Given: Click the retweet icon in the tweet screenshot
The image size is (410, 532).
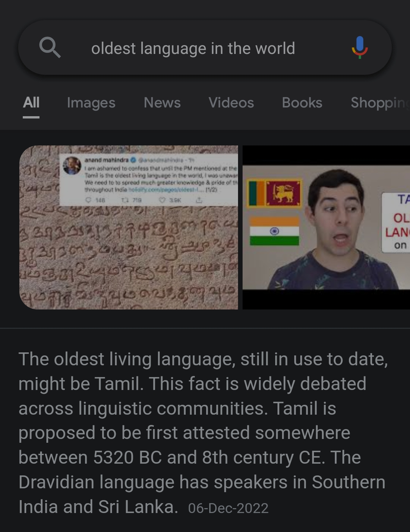Looking at the screenshot, I should 124,199.
